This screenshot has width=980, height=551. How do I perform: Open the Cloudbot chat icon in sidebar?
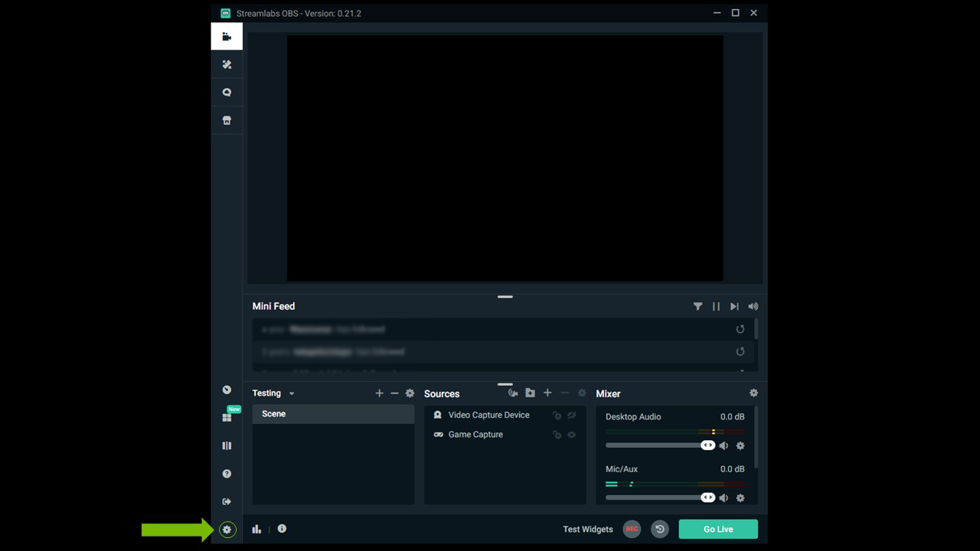(x=227, y=93)
